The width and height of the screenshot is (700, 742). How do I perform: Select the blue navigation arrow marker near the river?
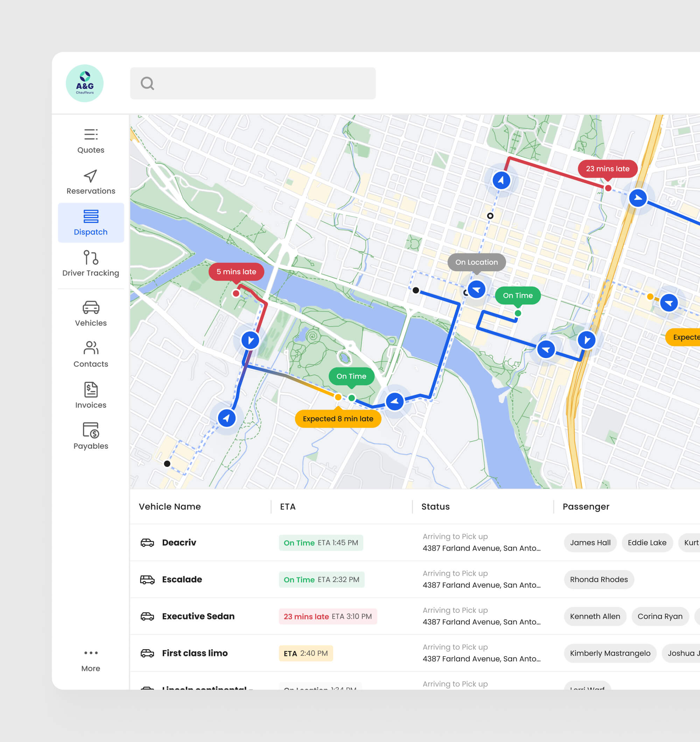394,401
